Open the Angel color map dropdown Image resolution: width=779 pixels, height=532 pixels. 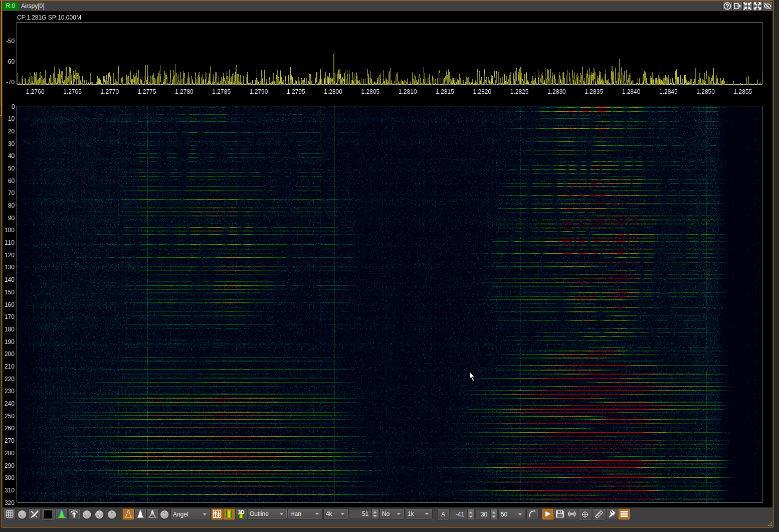click(x=190, y=514)
